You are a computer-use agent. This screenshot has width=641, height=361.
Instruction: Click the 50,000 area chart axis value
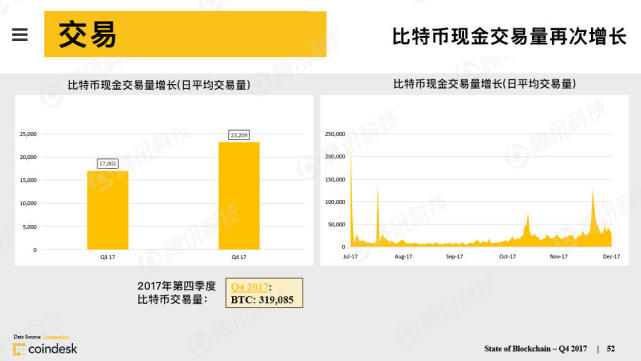click(x=336, y=224)
